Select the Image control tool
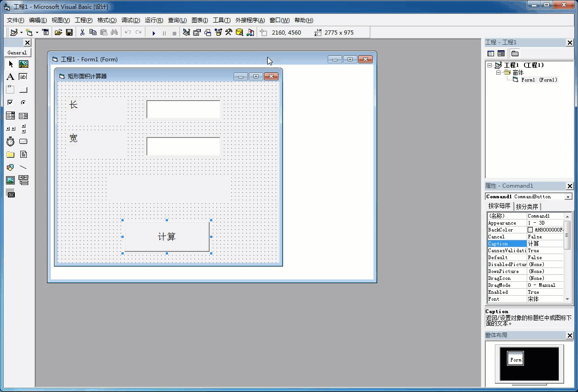Screen dimensions: 578x392 (x=10, y=180)
